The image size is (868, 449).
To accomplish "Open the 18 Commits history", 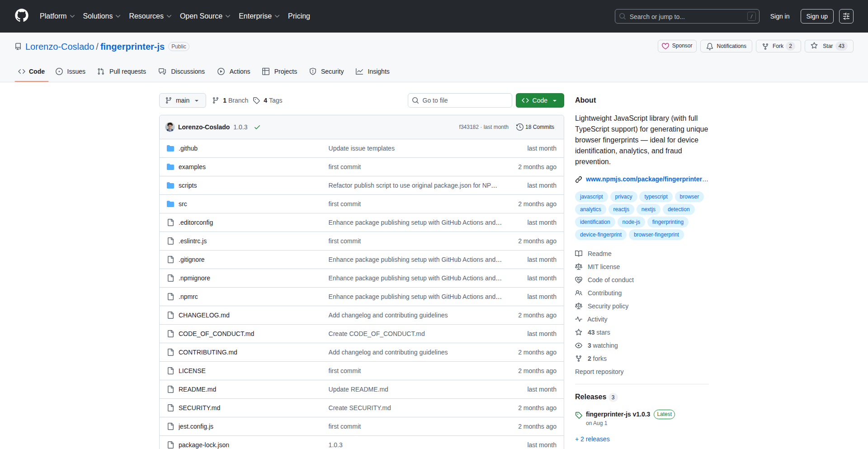I will [535, 127].
